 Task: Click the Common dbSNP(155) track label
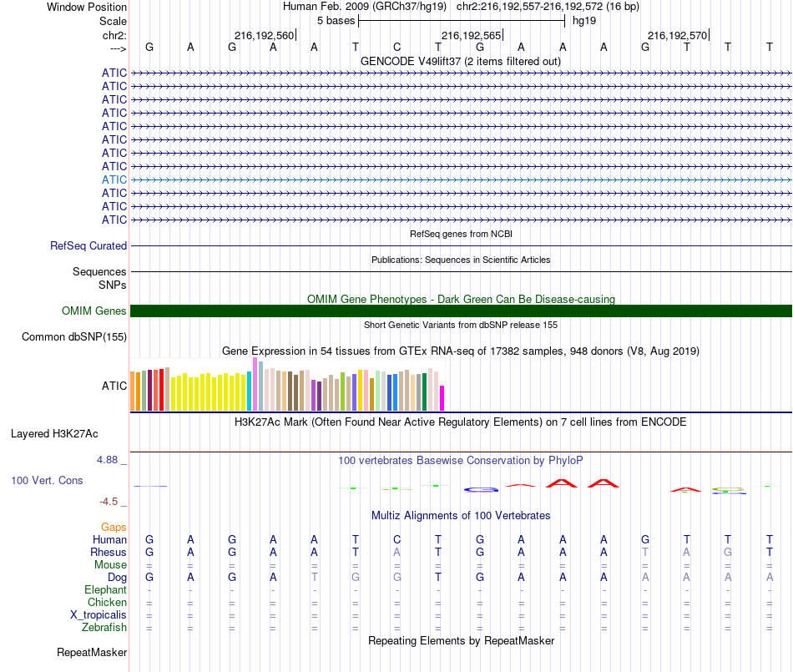(73, 336)
